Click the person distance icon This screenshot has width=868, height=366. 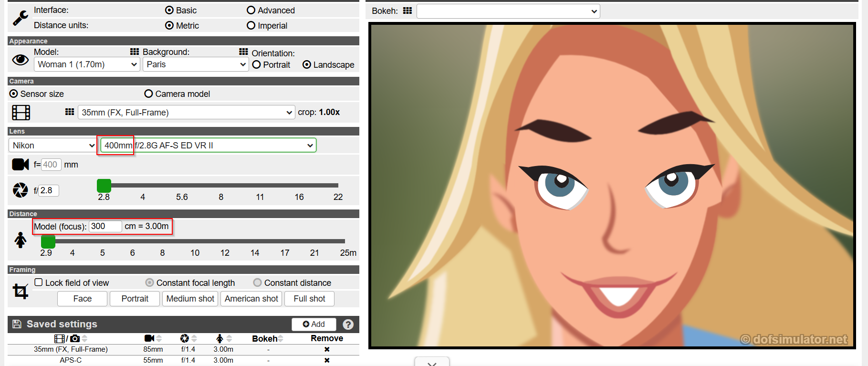click(x=21, y=240)
